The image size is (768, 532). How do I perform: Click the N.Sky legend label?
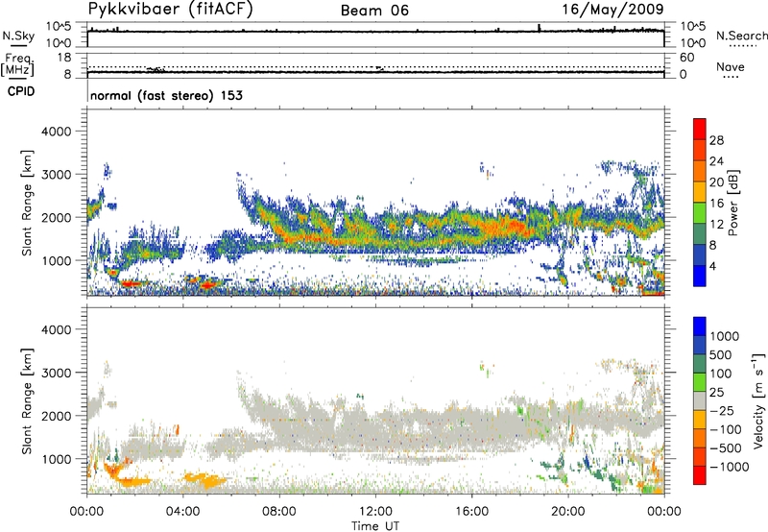(x=18, y=36)
